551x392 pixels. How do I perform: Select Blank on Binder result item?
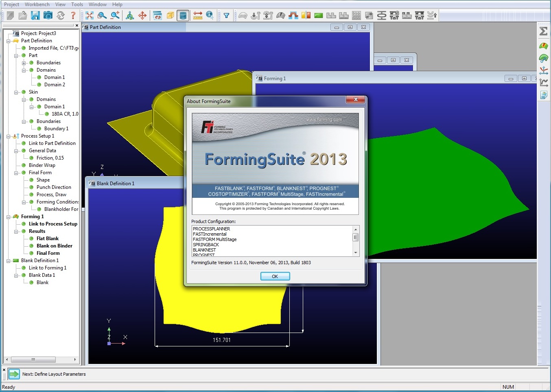click(x=55, y=246)
